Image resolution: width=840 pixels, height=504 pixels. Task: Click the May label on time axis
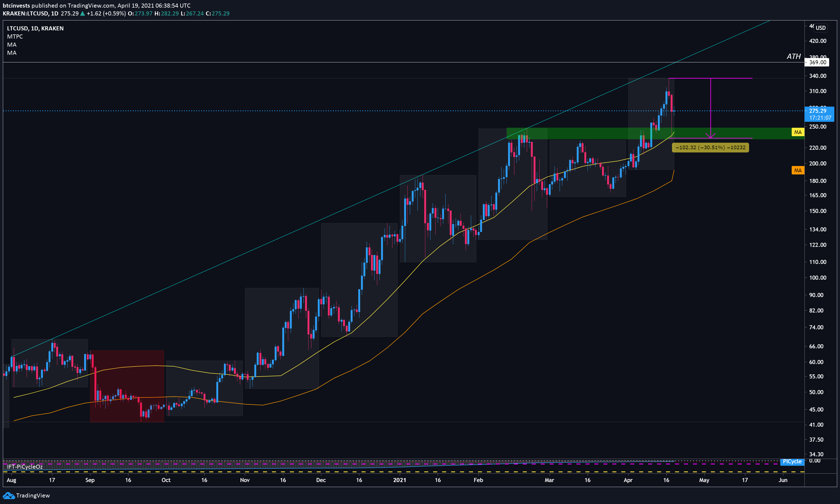[x=704, y=480]
